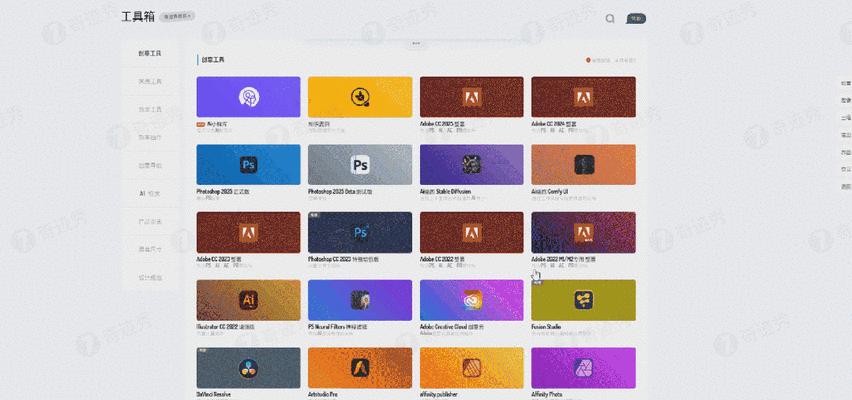Open the Photoshop 2025 blue Ps icon
This screenshot has width=852, height=400.
tap(249, 165)
